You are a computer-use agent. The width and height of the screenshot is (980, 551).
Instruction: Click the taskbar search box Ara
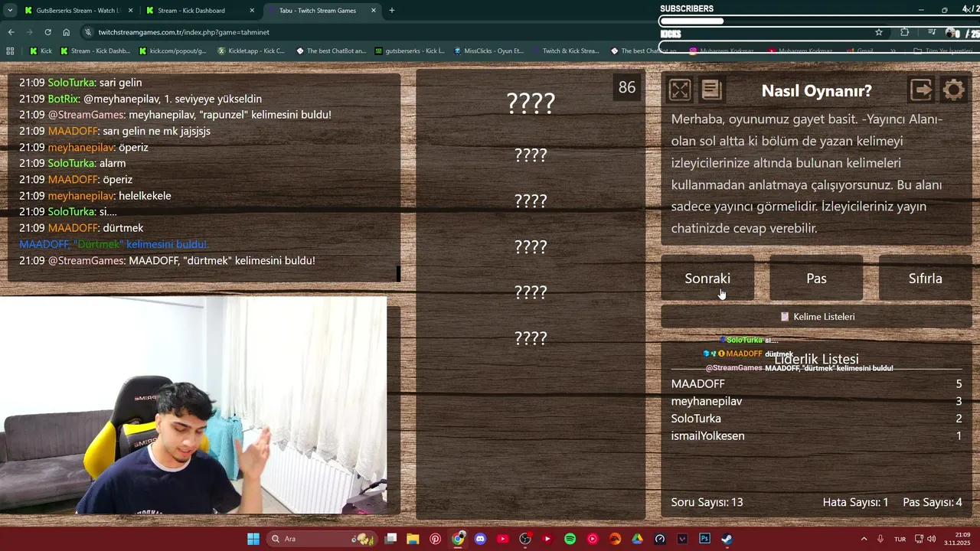pyautogui.click(x=322, y=539)
